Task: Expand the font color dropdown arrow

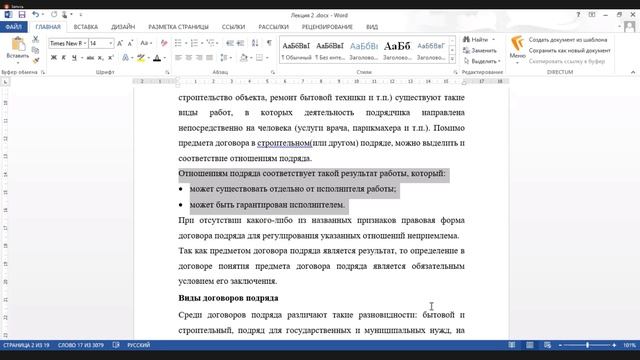Action: tap(164, 58)
